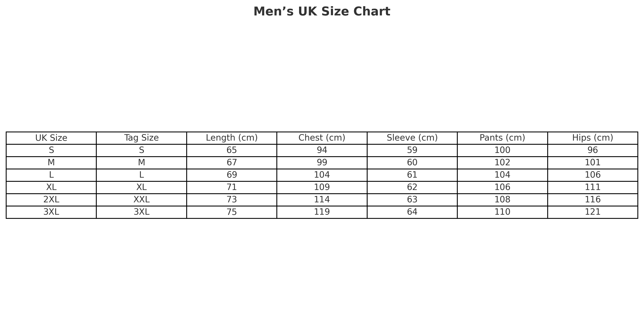Select the "UK Size" column header

51,138
